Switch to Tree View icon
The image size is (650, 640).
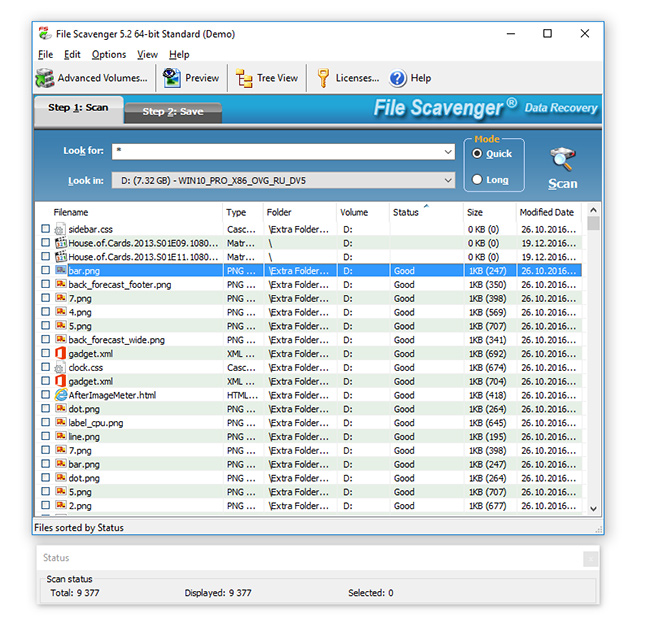pos(244,78)
